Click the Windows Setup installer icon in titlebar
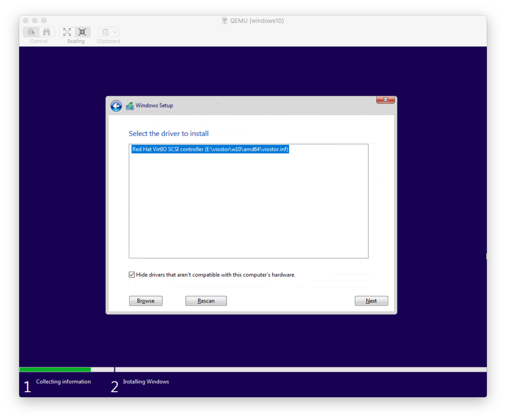 pyautogui.click(x=130, y=105)
